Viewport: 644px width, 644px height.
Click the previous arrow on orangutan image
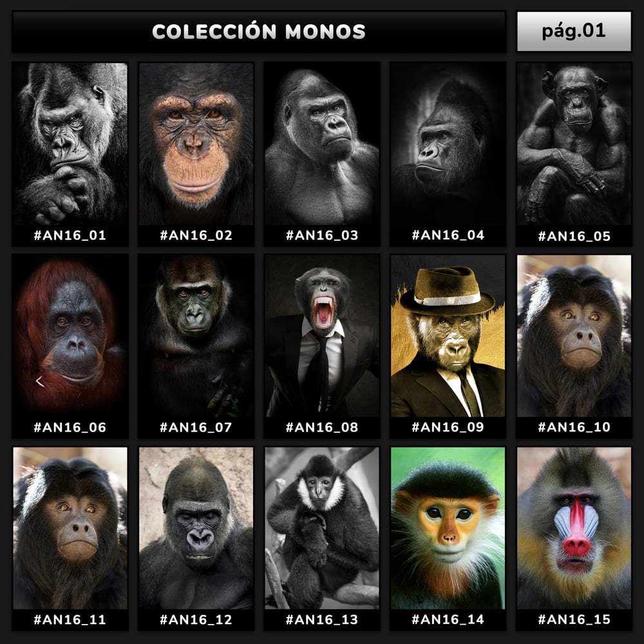[x=40, y=382]
